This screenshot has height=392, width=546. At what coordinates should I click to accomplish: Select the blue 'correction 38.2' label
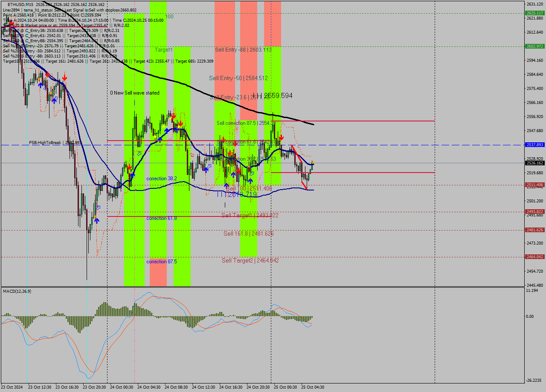click(162, 179)
